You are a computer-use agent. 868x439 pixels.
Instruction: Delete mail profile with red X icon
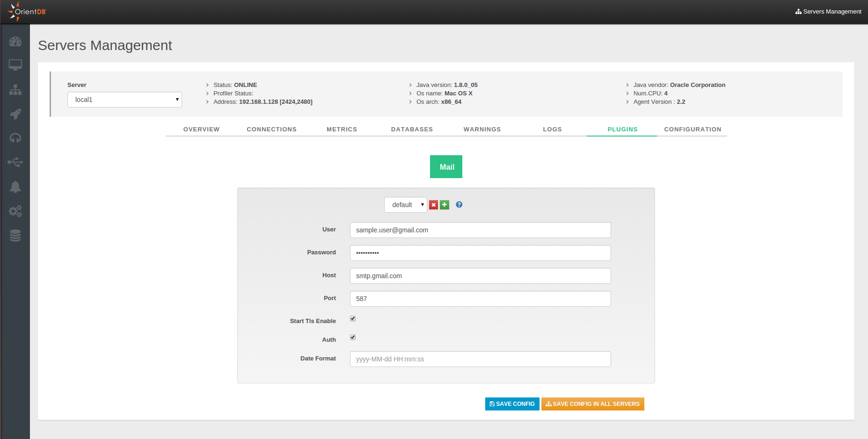point(434,205)
